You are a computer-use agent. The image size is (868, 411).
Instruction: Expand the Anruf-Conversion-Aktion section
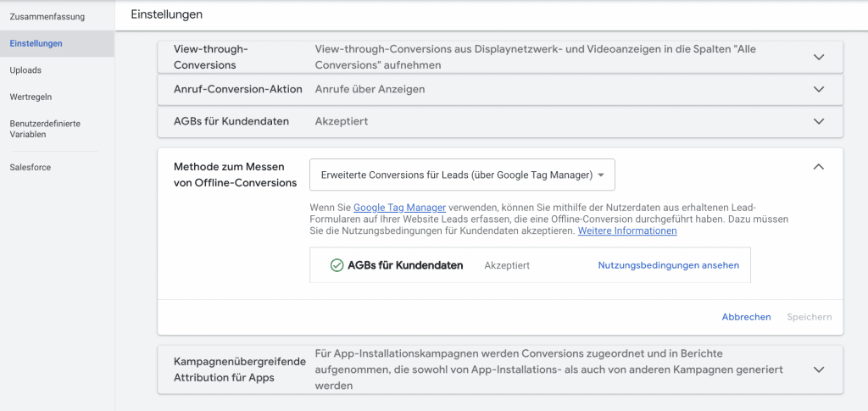(x=818, y=89)
